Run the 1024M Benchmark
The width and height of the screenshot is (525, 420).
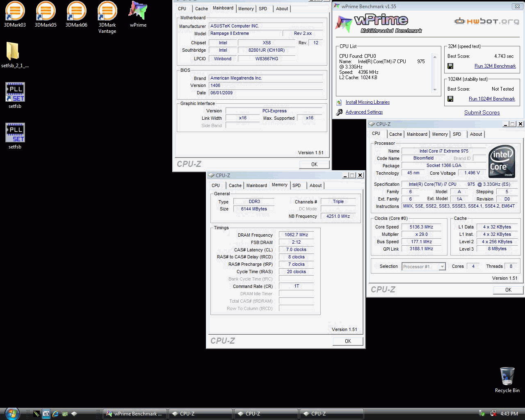pyautogui.click(x=492, y=99)
